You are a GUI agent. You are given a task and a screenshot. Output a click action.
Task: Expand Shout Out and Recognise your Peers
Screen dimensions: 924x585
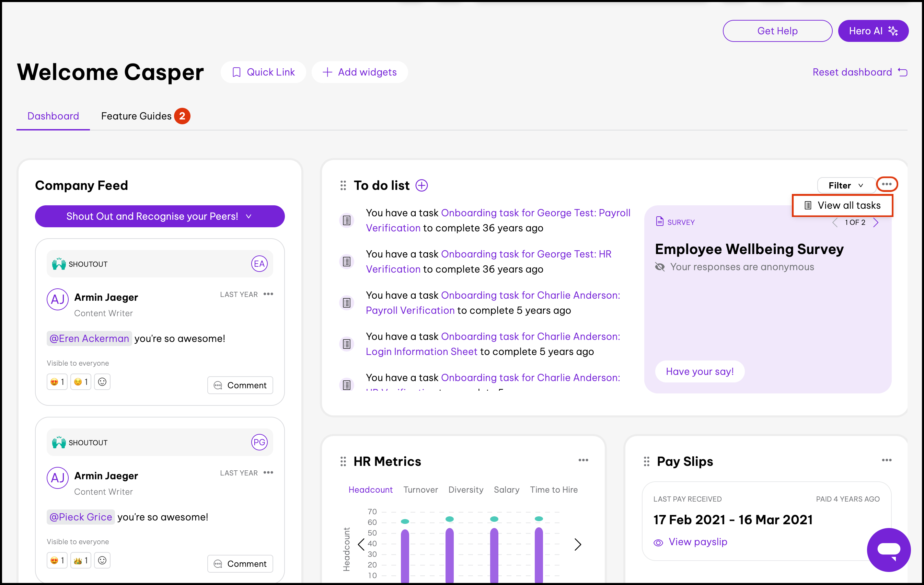point(160,216)
